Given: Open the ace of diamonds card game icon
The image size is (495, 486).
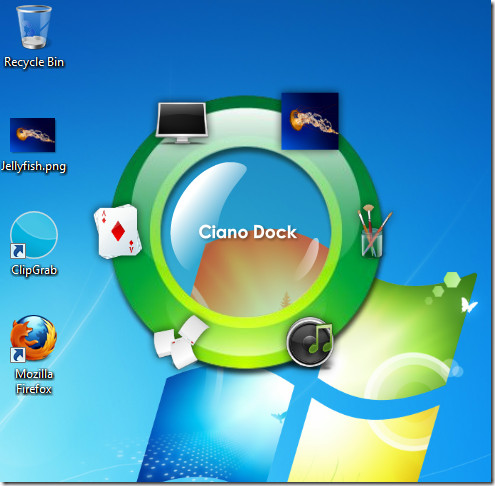Looking at the screenshot, I should [118, 232].
